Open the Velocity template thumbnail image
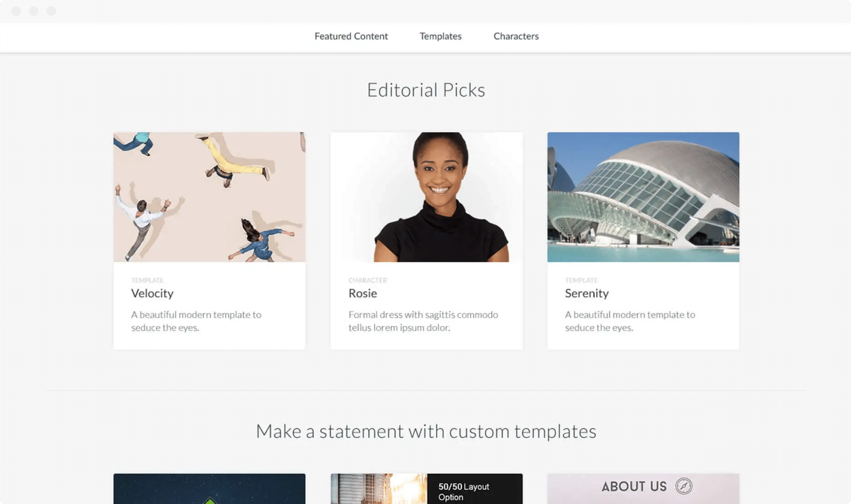The height and width of the screenshot is (504, 851). tap(209, 197)
